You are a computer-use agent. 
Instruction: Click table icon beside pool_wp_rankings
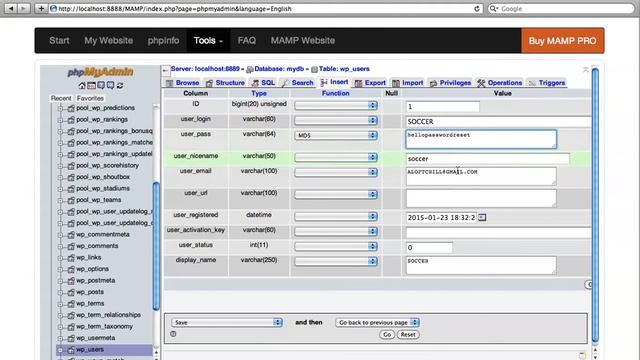coord(71,120)
